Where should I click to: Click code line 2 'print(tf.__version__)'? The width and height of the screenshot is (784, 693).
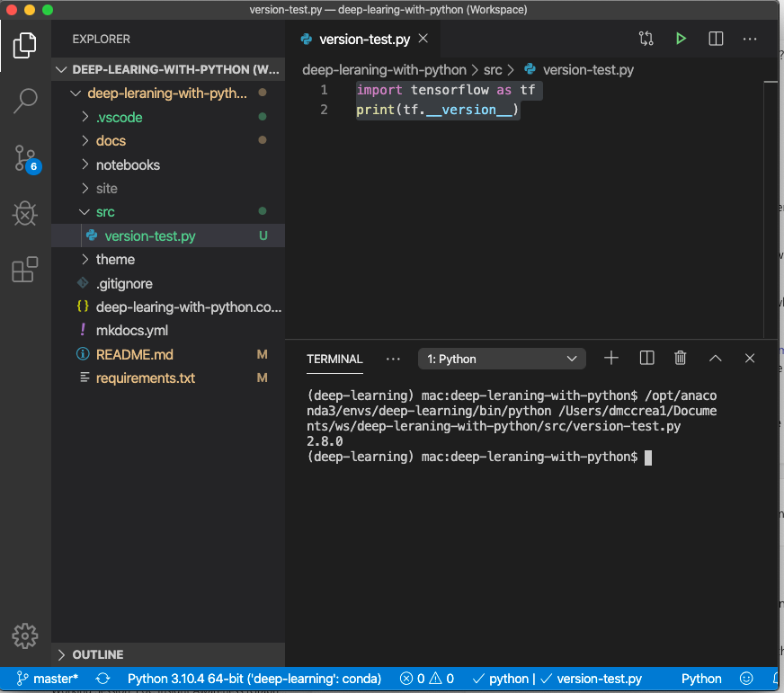coord(438,110)
